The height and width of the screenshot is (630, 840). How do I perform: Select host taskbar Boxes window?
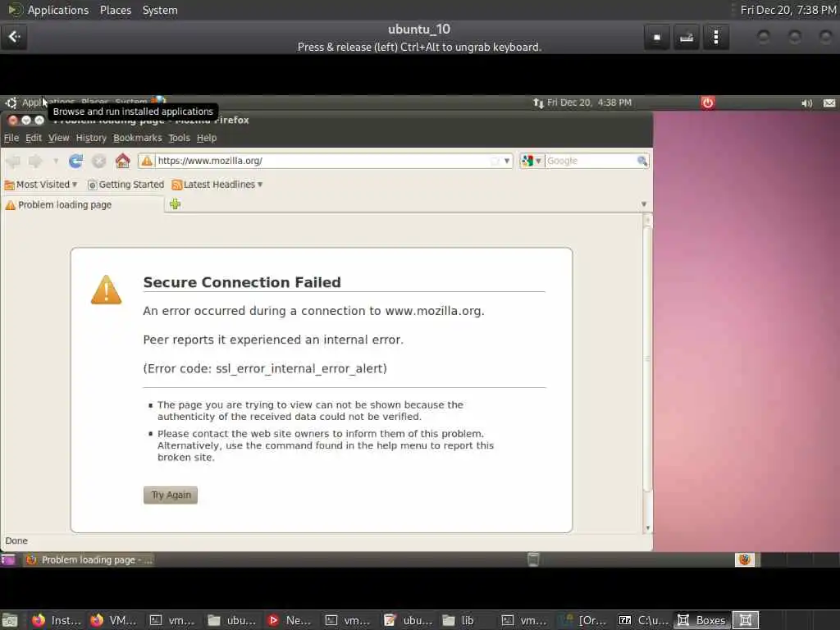click(702, 620)
